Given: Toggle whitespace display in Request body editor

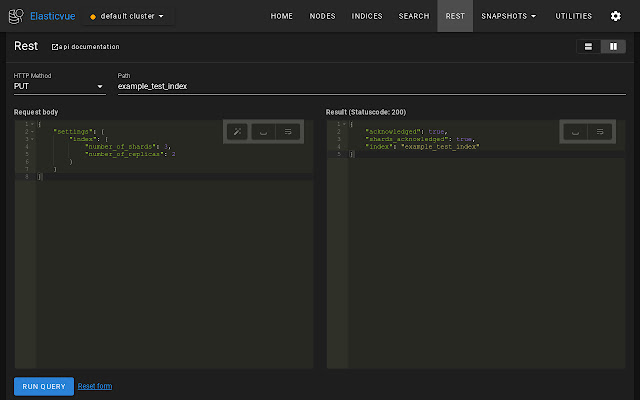Looking at the screenshot, I should click(x=262, y=131).
